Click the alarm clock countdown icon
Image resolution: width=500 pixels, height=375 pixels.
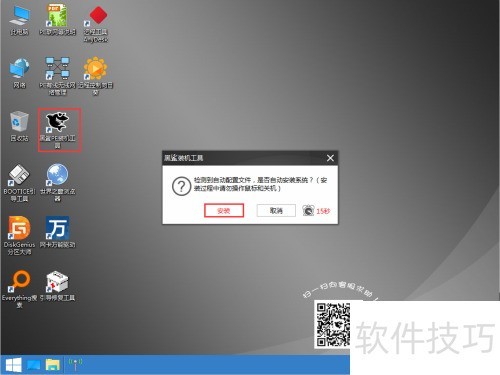308,211
